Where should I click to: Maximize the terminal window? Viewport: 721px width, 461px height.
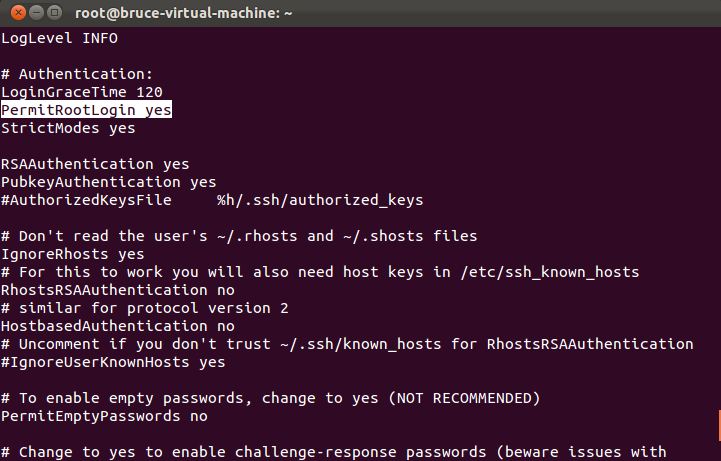point(55,12)
